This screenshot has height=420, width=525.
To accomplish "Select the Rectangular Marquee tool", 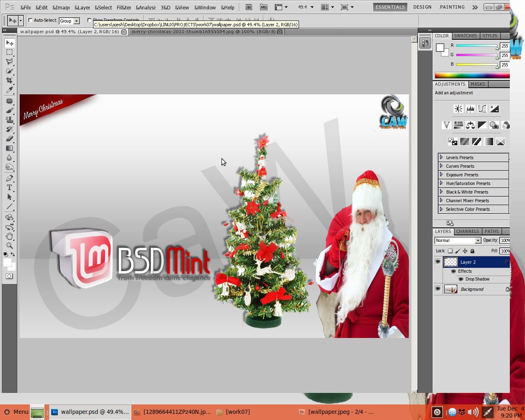I will (9, 52).
